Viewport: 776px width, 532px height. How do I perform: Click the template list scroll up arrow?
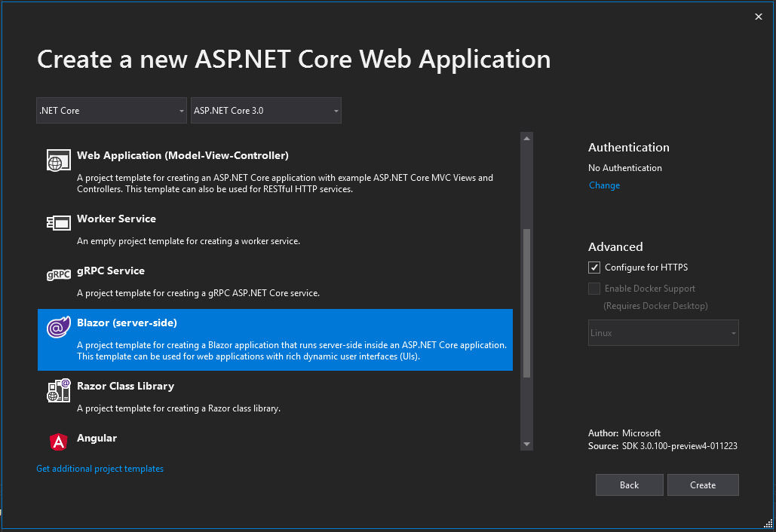(x=526, y=139)
